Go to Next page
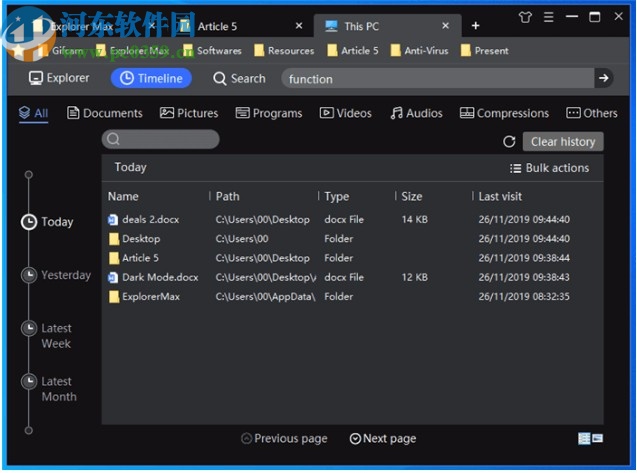This screenshot has width=637, height=473. pos(382,438)
